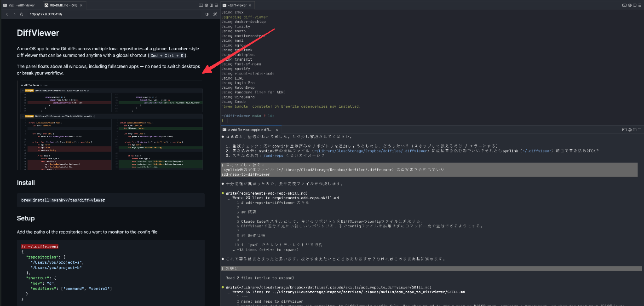The width and height of the screenshot is (644, 306).
Task: Click the 'DiffViewer' heading in README
Action: (38, 33)
